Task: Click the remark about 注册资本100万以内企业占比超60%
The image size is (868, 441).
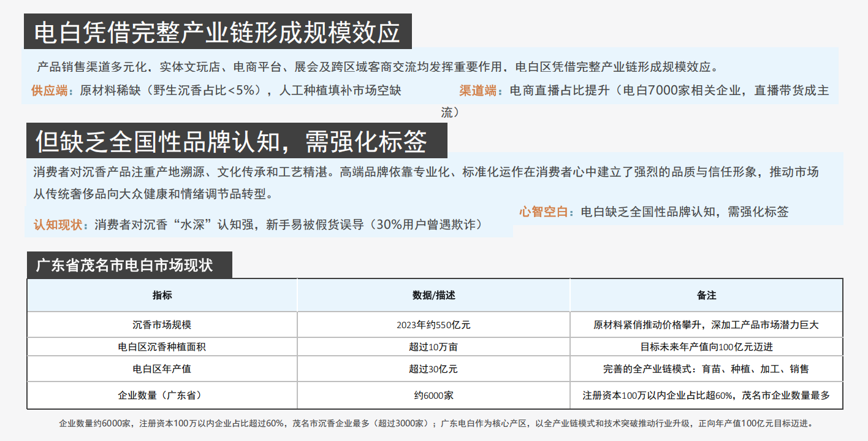Action: click(x=705, y=395)
